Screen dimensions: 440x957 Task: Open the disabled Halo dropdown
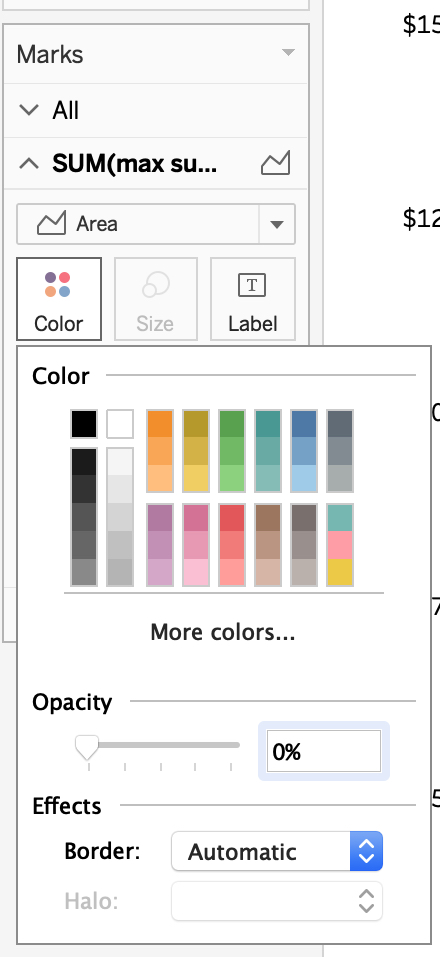277,901
